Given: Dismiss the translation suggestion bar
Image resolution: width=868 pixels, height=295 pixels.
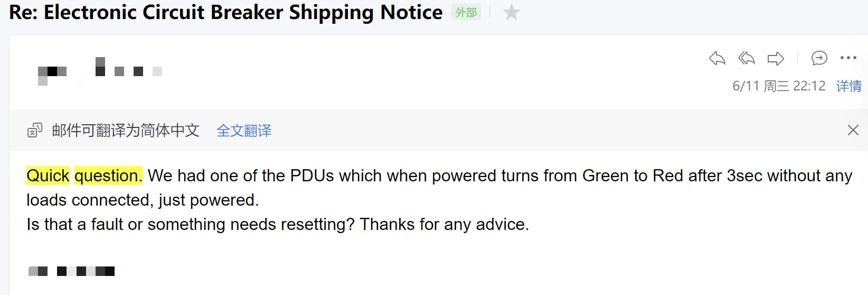Looking at the screenshot, I should (853, 130).
